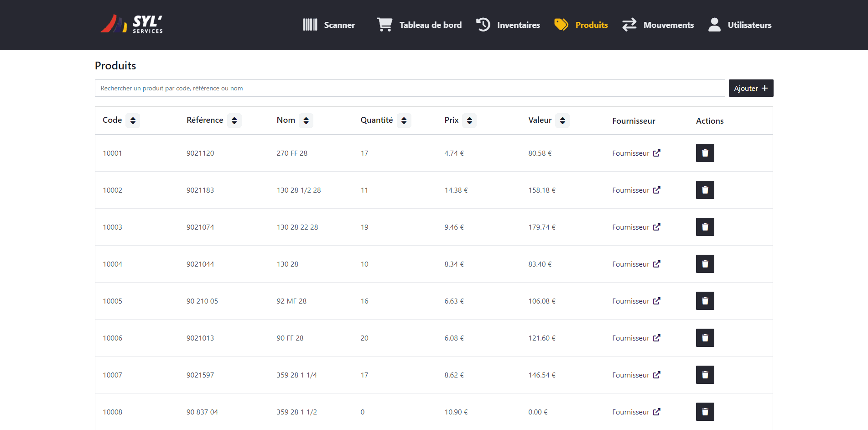Toggle sort by Prix column
This screenshot has width=868, height=430.
[469, 121]
